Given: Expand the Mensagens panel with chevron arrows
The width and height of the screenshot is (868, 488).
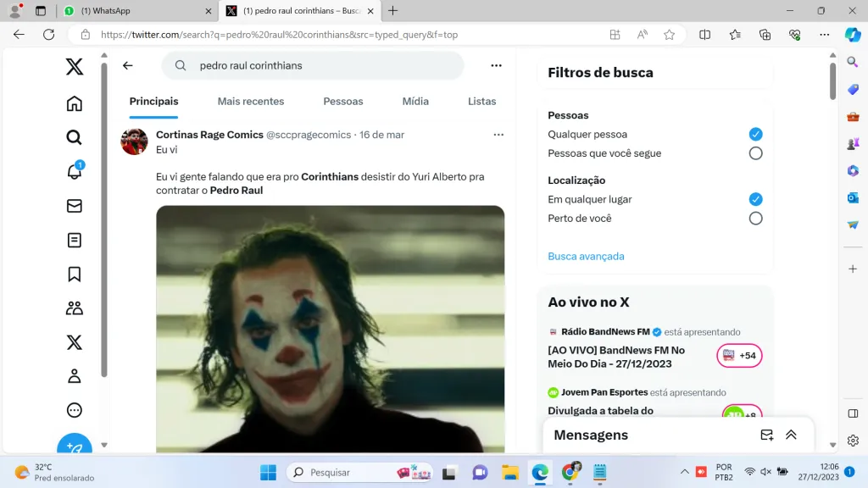Looking at the screenshot, I should [791, 435].
